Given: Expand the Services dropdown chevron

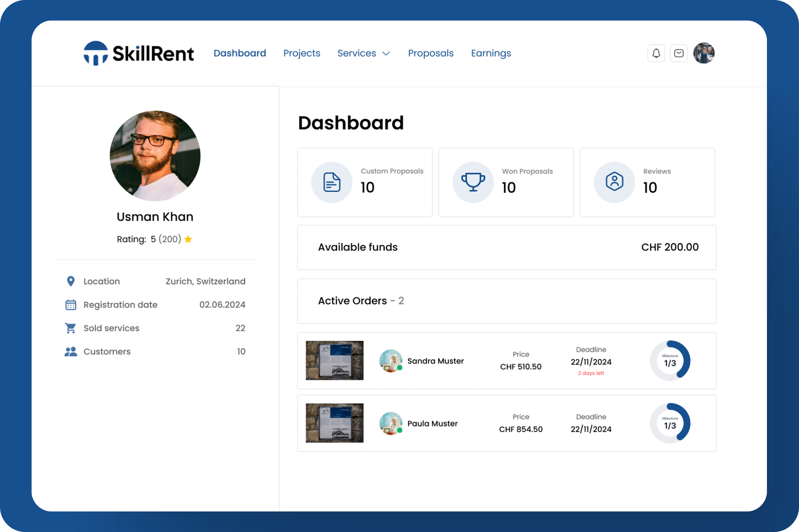Looking at the screenshot, I should click(x=386, y=53).
